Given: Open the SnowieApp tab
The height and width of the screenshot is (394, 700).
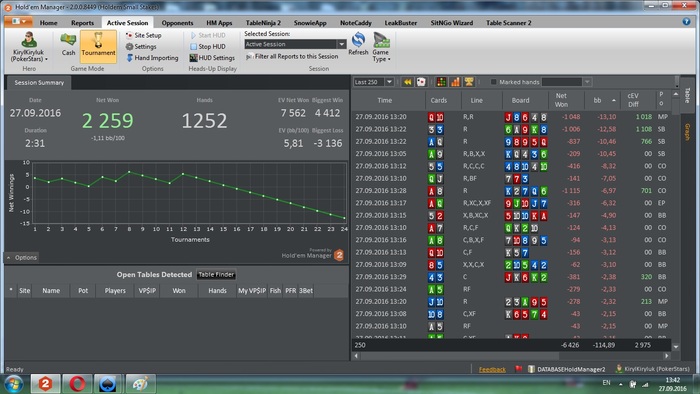Looking at the screenshot, I should click(310, 23).
